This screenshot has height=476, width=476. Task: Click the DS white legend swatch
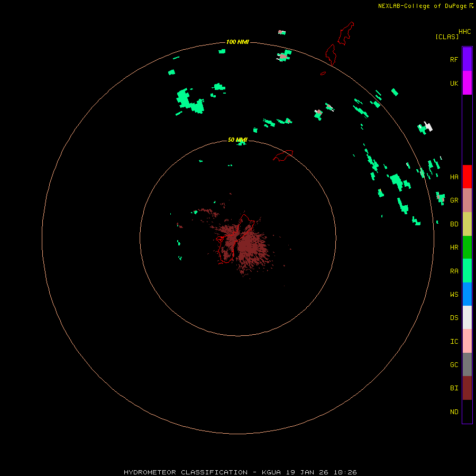[x=467, y=317]
